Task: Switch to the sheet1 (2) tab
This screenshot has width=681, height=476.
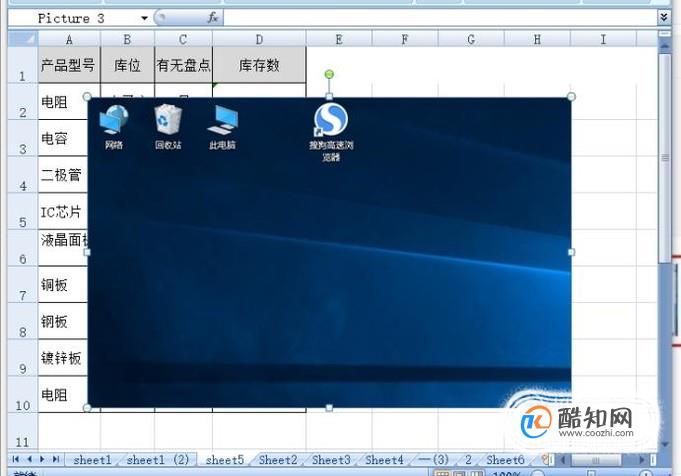Action: (158, 460)
